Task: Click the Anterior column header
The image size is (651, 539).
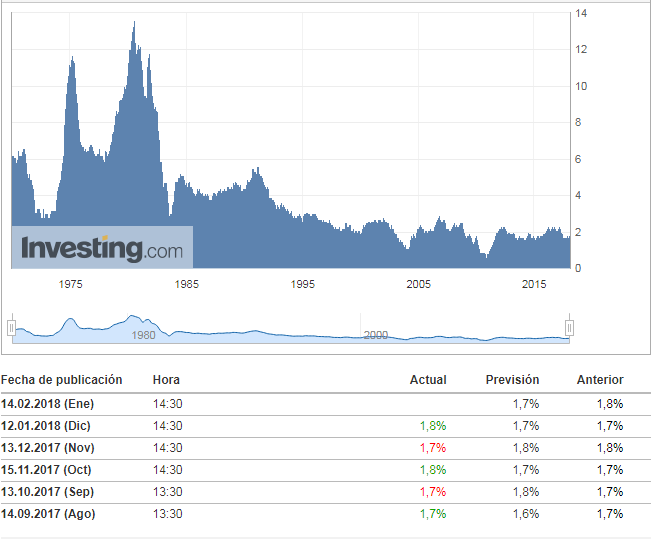Action: point(600,380)
